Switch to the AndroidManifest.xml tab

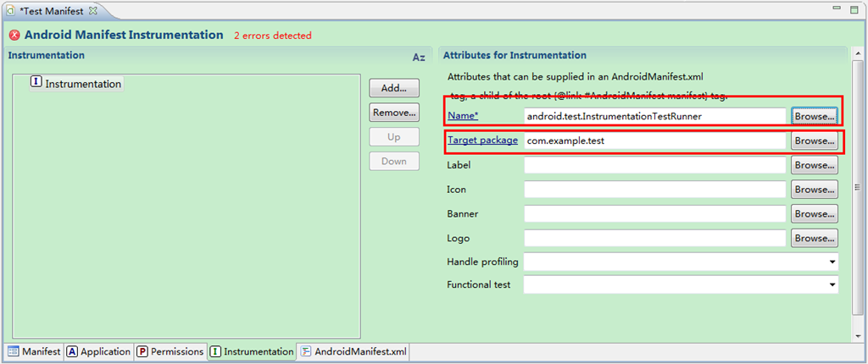coord(353,351)
